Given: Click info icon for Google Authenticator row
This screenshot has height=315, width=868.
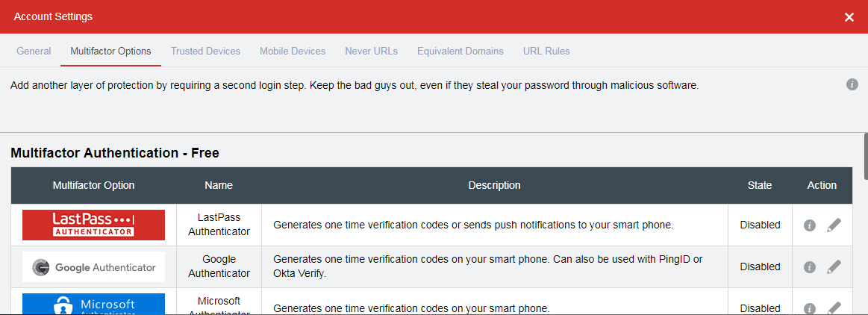Looking at the screenshot, I should (x=809, y=267).
